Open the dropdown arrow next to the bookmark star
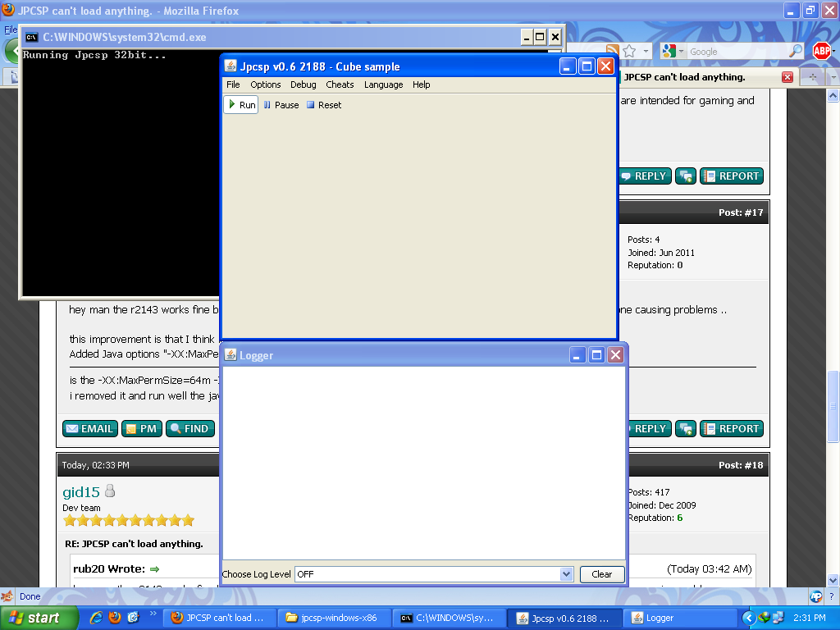Screen dimensions: 840x630 pos(646,52)
